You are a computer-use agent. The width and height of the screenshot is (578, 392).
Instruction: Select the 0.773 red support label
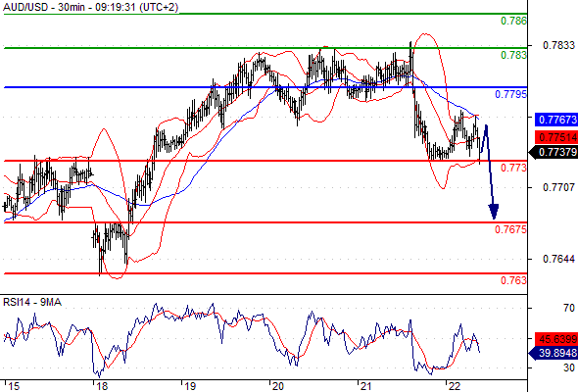(513, 169)
